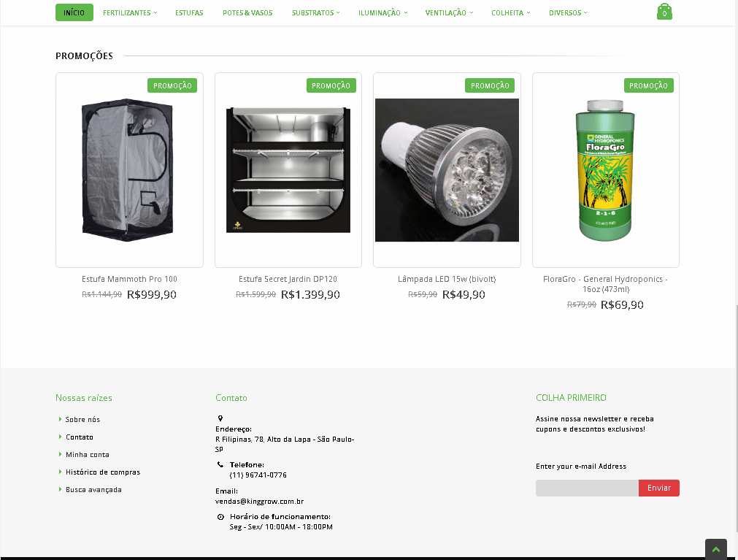Viewport: 738px width, 560px height.
Task: Expand the Fertilizantes dropdown menu
Action: 130,12
